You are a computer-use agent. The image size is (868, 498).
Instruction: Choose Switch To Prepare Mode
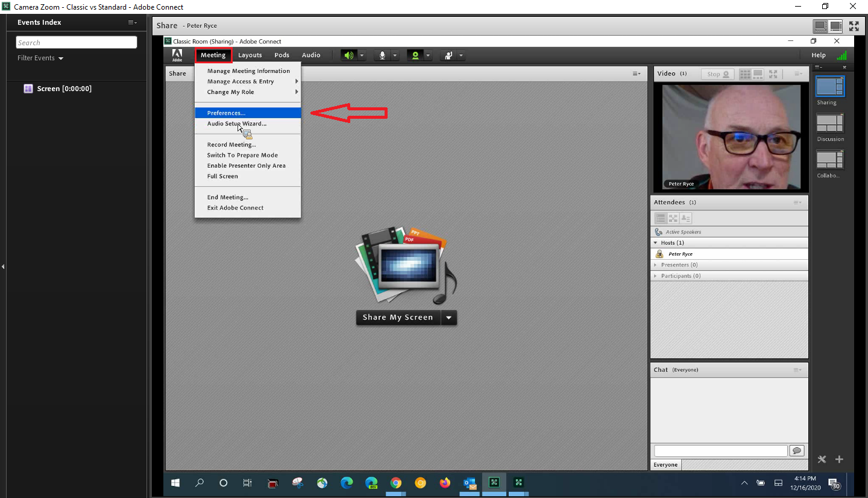click(x=248, y=155)
